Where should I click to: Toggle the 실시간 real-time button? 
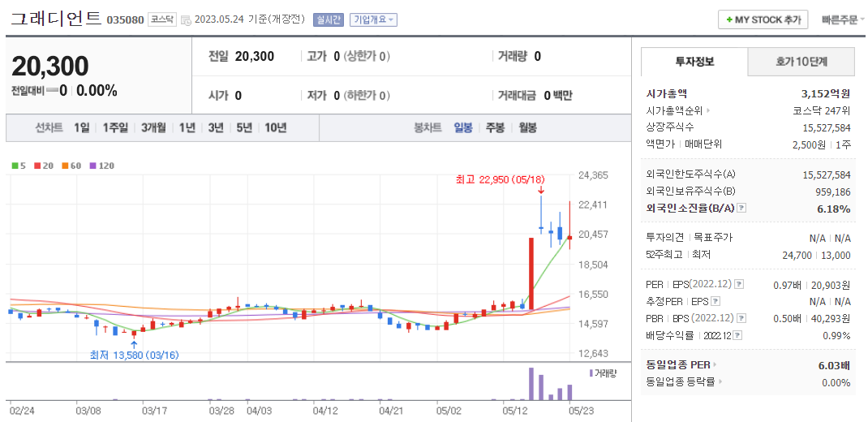[329, 20]
